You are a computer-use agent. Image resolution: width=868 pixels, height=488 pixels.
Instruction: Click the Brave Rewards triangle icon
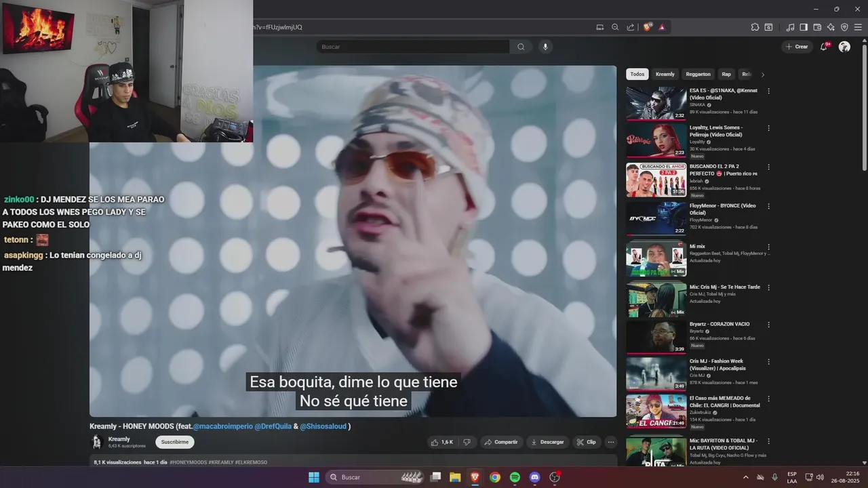[662, 27]
